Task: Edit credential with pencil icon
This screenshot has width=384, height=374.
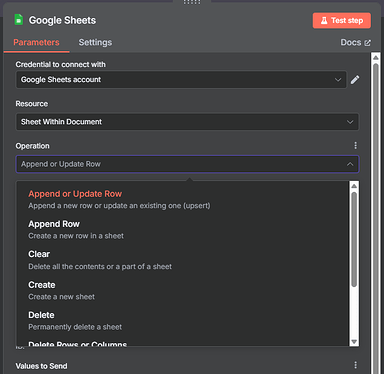Action: tap(355, 80)
